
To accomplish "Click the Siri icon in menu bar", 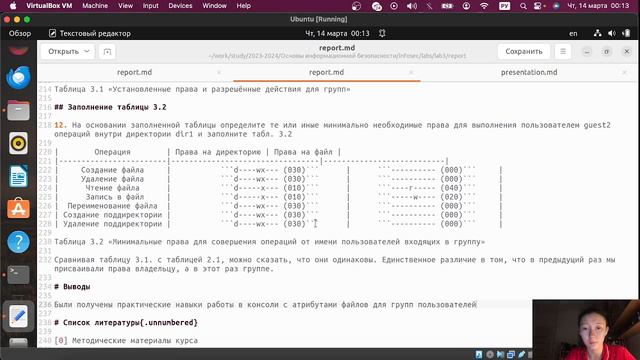I will point(556,6).
